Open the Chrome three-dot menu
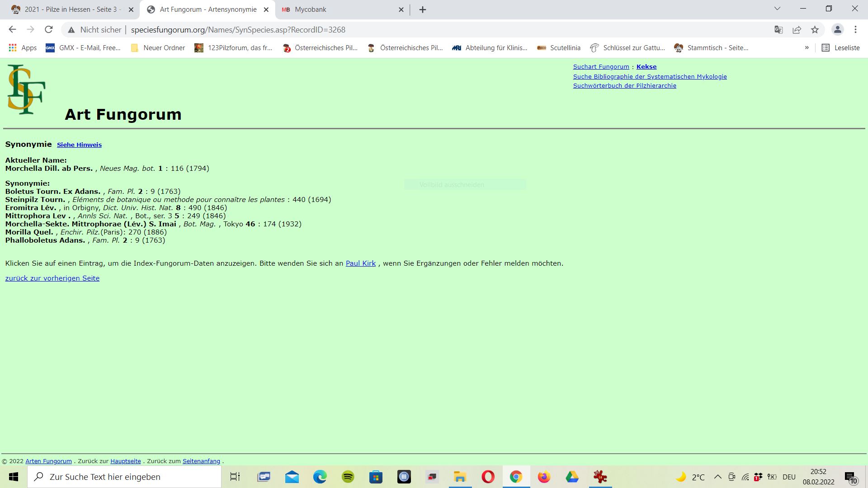Viewport: 868px width, 488px height. pyautogui.click(x=855, y=29)
